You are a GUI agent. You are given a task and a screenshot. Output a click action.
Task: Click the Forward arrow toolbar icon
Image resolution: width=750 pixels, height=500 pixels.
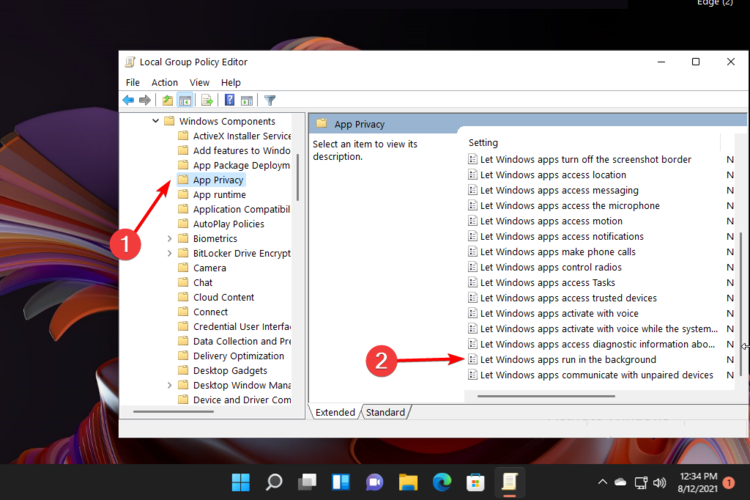[x=144, y=100]
